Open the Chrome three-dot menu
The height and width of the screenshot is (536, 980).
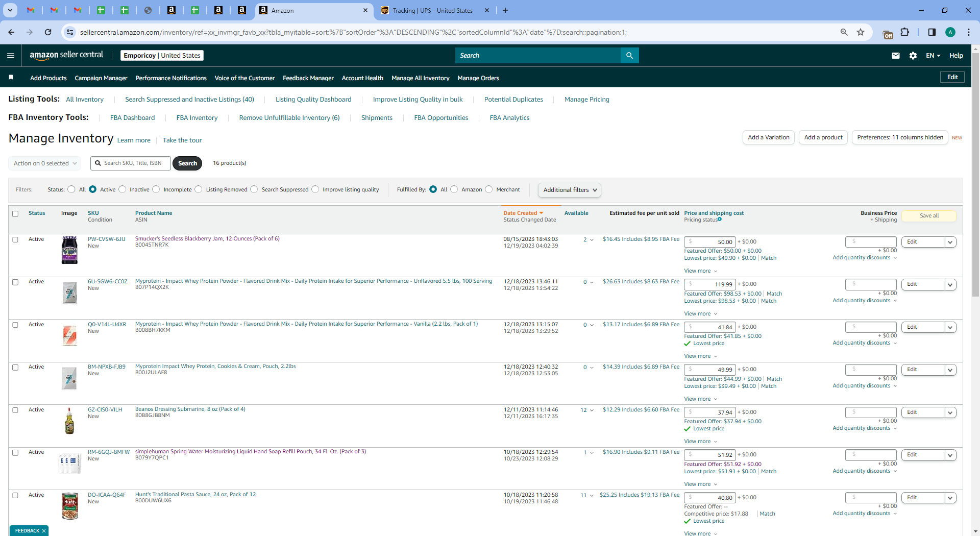pos(969,32)
